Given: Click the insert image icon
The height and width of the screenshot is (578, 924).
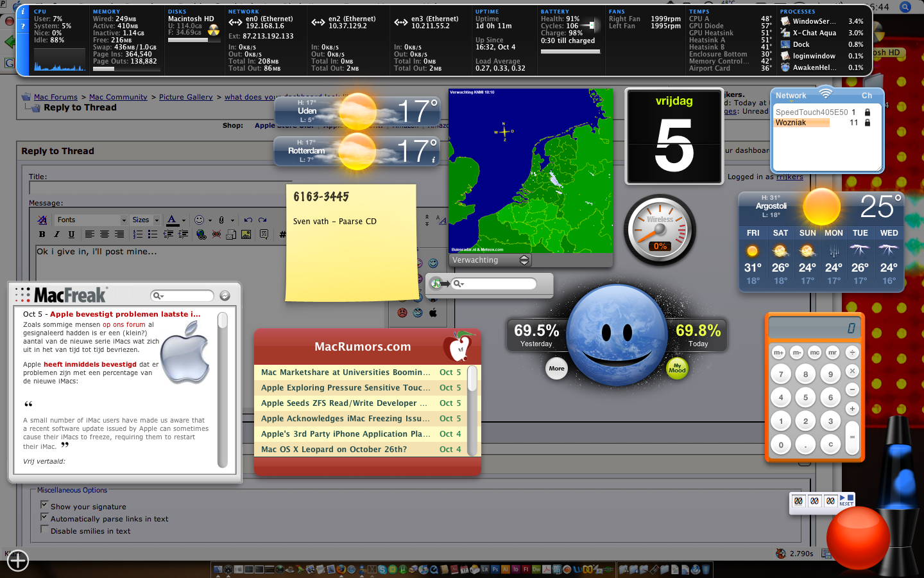Looking at the screenshot, I should click(246, 234).
